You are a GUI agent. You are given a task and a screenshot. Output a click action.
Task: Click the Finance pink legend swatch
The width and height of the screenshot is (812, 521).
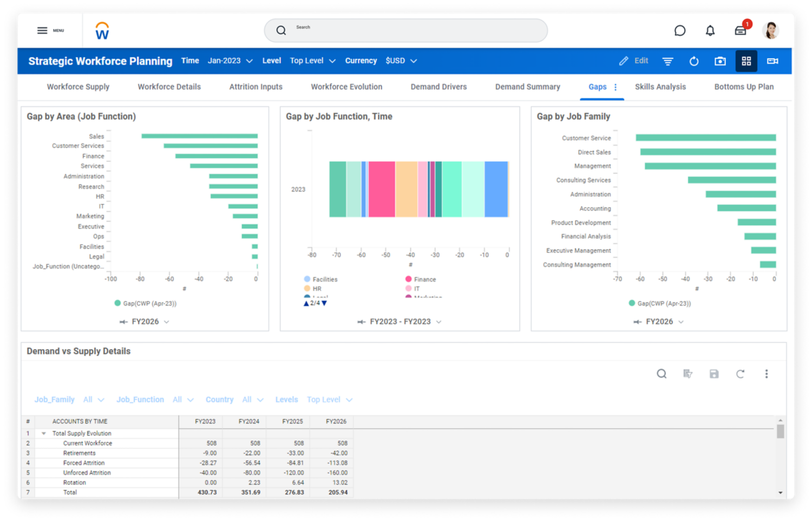[x=409, y=279]
